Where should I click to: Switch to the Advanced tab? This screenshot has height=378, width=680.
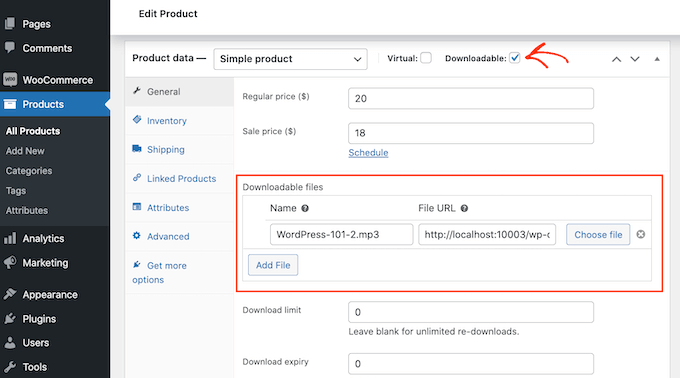(179, 237)
